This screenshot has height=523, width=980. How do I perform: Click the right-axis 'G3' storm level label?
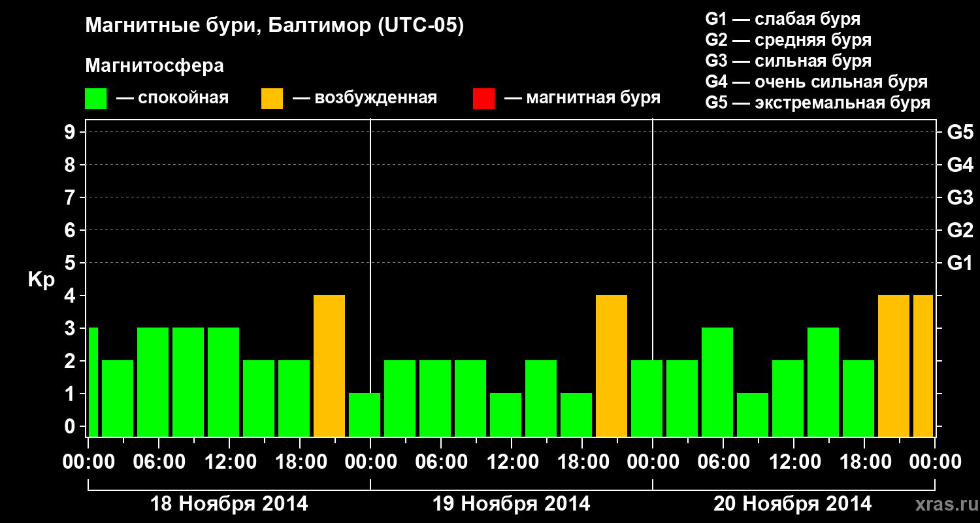960,197
